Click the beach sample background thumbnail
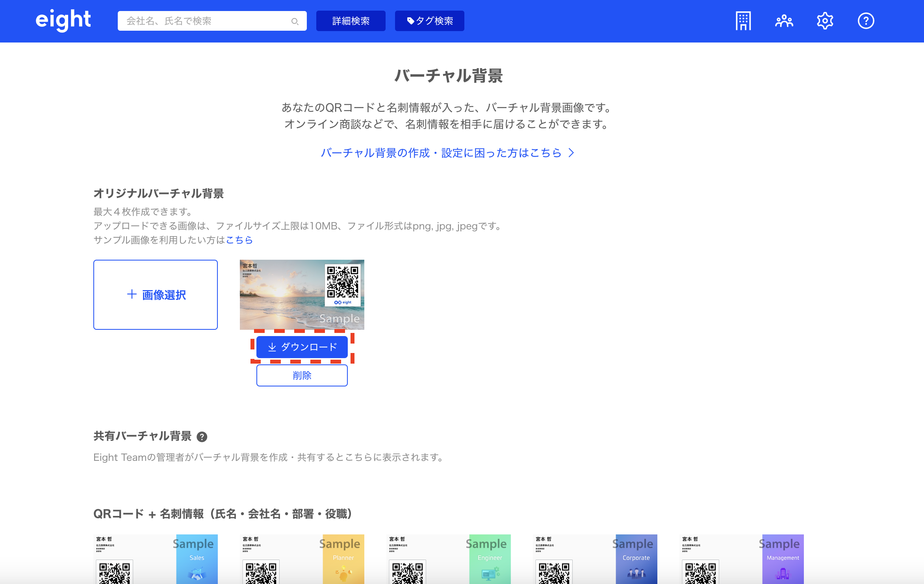Screen dimensions: 924x584 click(302, 294)
